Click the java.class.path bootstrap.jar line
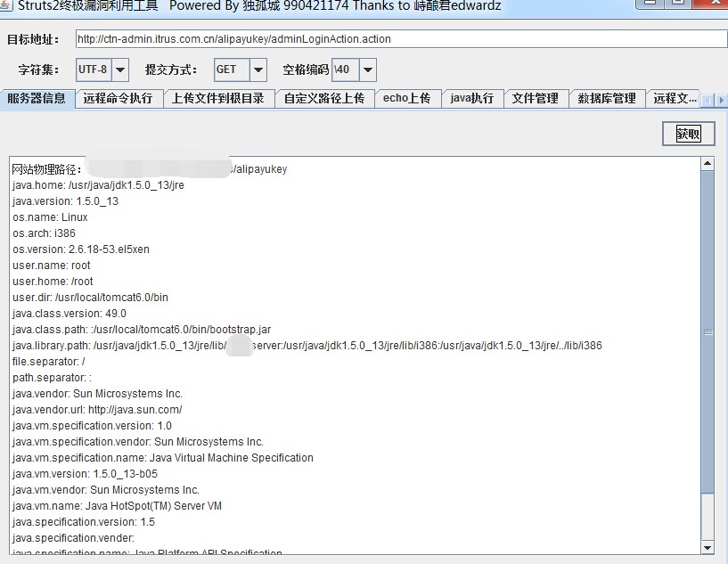This screenshot has height=564, width=728. pos(142,329)
